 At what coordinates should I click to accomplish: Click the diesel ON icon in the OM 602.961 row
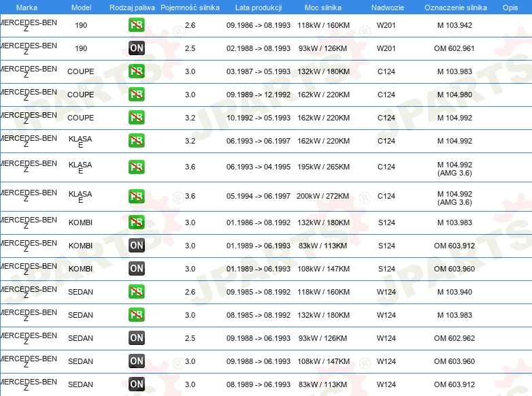tap(137, 48)
